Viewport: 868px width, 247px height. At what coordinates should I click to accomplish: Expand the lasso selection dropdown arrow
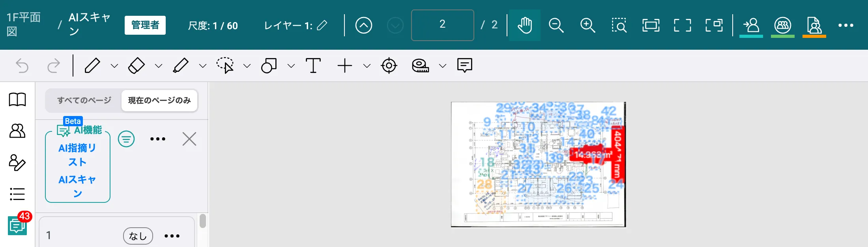[x=247, y=66]
